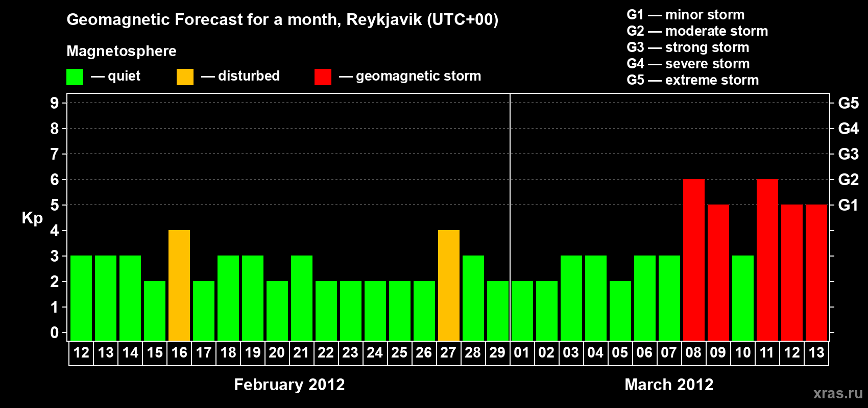This screenshot has width=868, height=408.
Task: Click the Kp axis label
Action: pyautogui.click(x=32, y=219)
